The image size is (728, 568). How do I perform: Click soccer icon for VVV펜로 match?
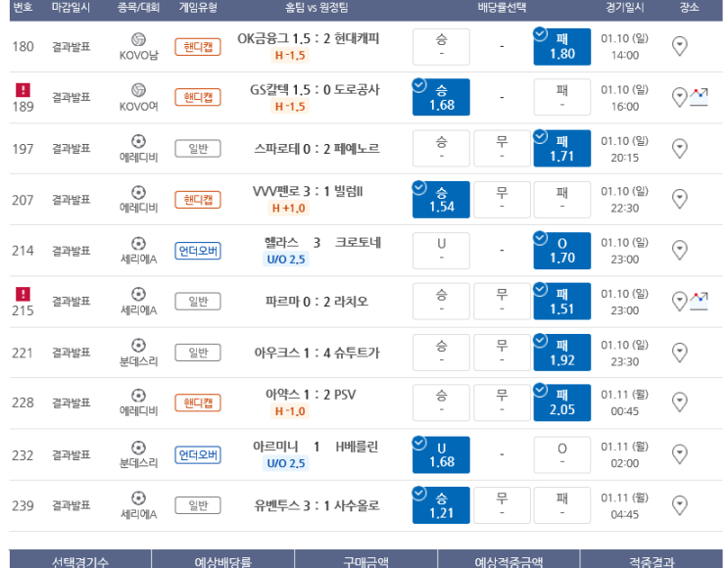[x=138, y=192]
